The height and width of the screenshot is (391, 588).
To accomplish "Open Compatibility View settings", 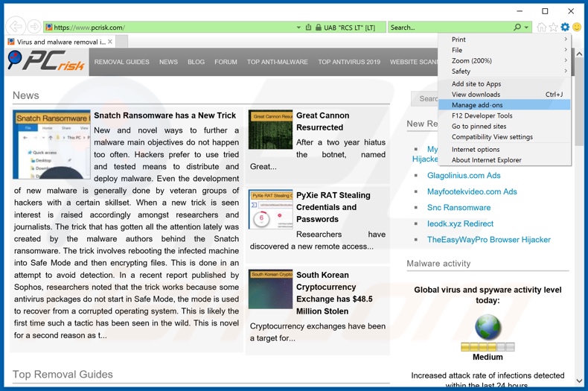I will [505, 136].
